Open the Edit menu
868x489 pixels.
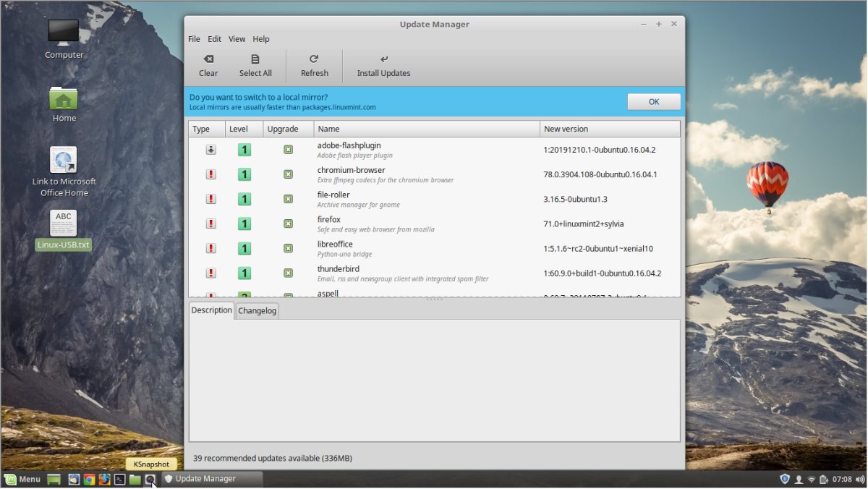coord(214,39)
